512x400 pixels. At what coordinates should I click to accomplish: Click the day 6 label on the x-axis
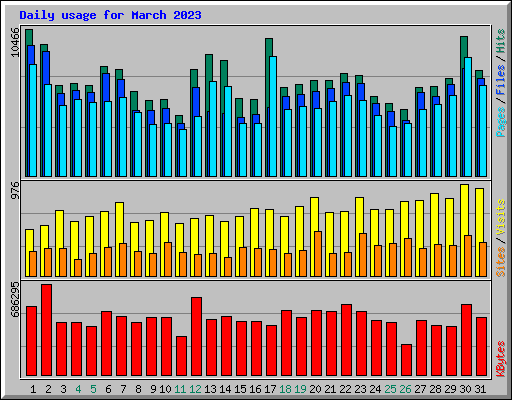[x=108, y=389]
